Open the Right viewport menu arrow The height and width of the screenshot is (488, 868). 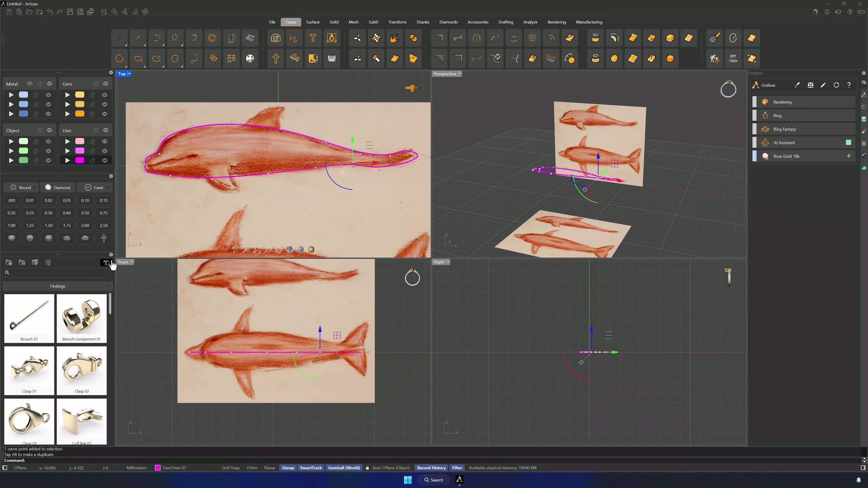[x=448, y=262]
